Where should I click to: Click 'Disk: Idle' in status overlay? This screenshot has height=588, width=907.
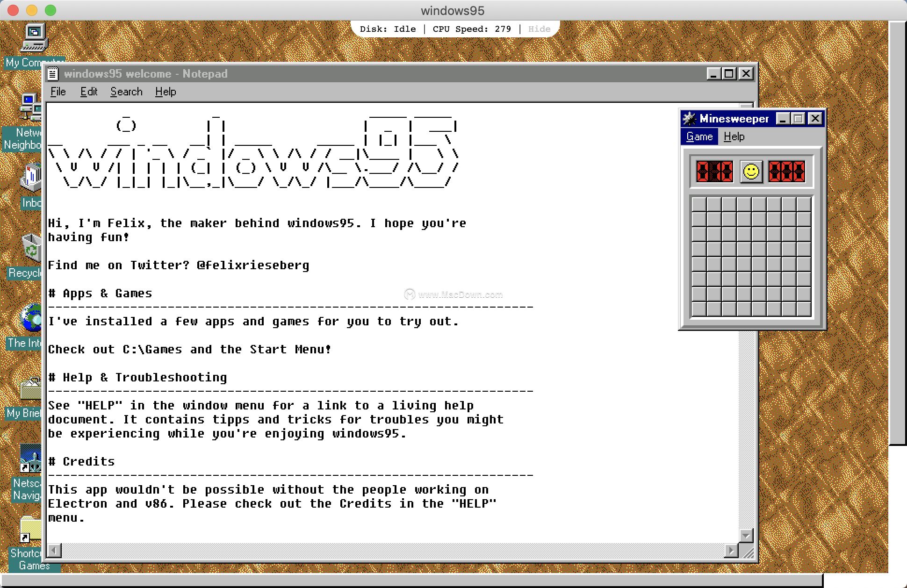[388, 29]
